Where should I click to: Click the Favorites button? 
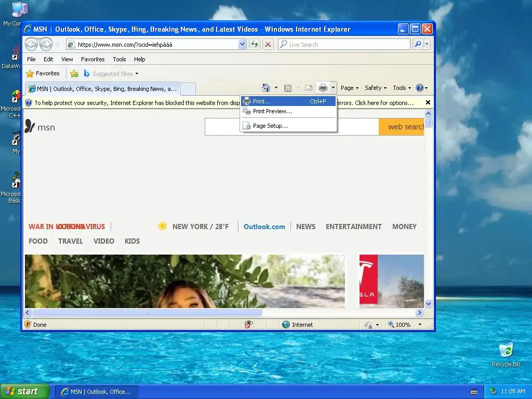tap(43, 73)
